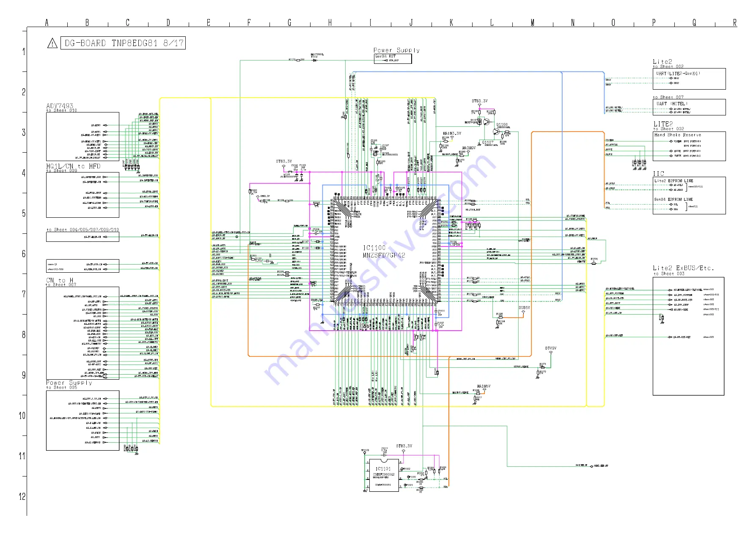Click the Power Supply heading above GenX4 RST

(396, 50)
